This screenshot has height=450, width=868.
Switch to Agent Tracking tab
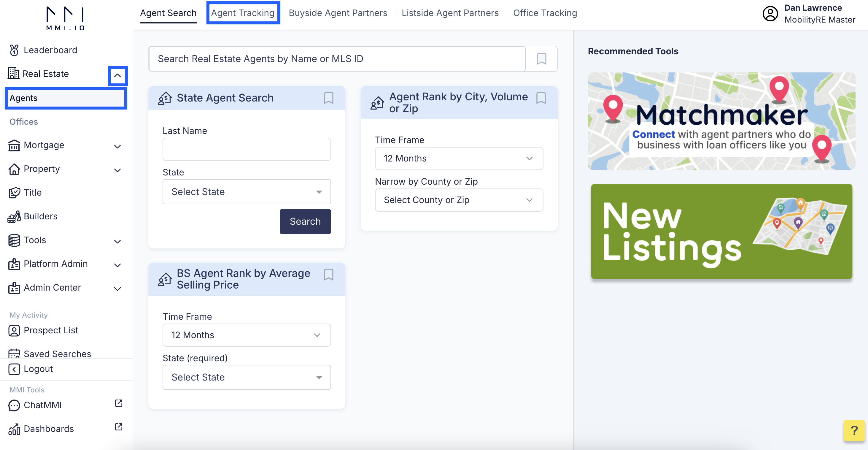click(x=243, y=13)
